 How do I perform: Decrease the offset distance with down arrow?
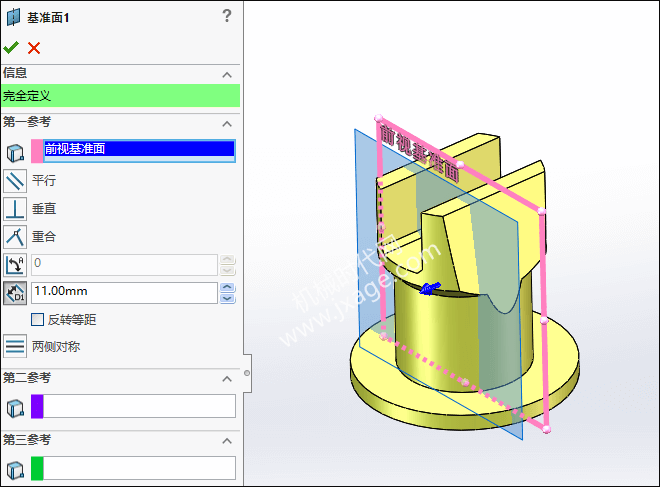point(228,298)
